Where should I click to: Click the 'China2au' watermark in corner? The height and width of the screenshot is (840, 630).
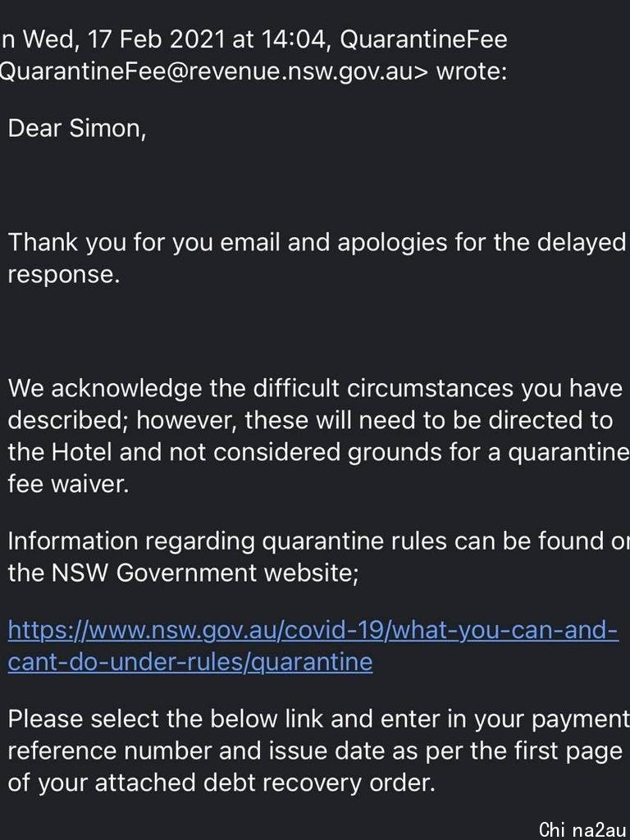[584, 829]
